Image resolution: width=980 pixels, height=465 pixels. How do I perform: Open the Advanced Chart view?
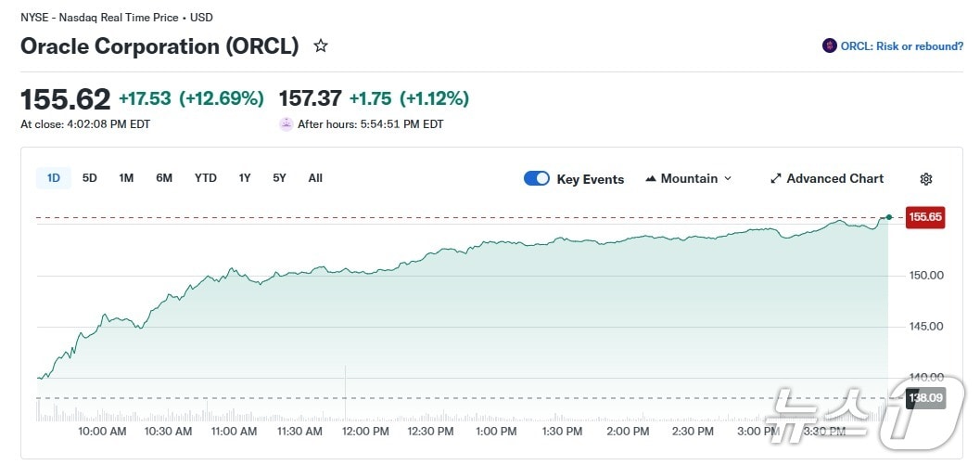point(834,179)
